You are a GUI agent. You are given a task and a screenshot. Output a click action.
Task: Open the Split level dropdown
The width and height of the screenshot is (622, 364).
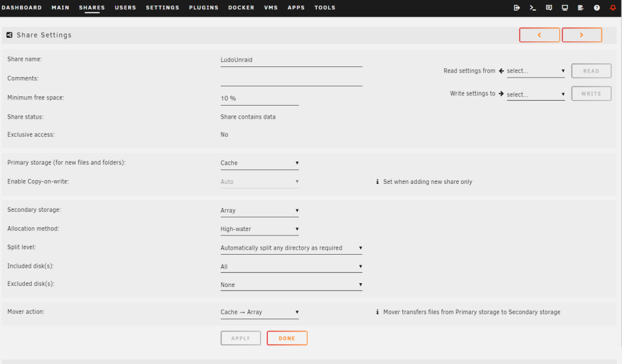point(291,248)
